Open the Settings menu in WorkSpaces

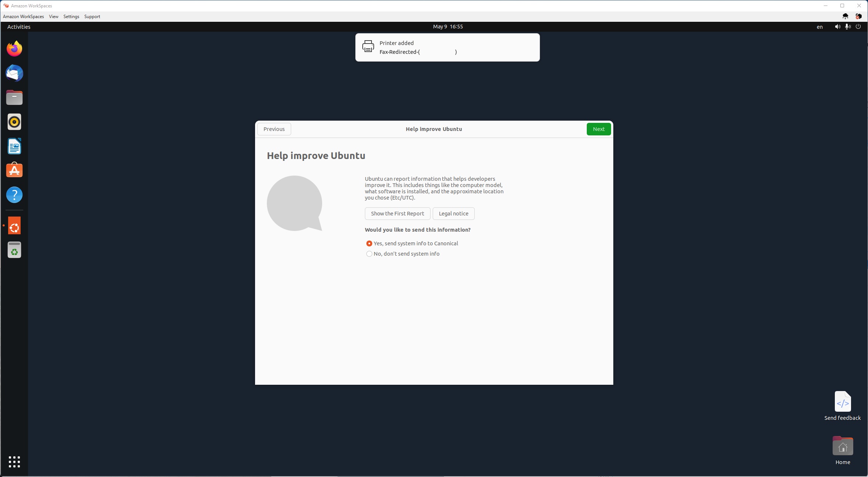pyautogui.click(x=71, y=17)
